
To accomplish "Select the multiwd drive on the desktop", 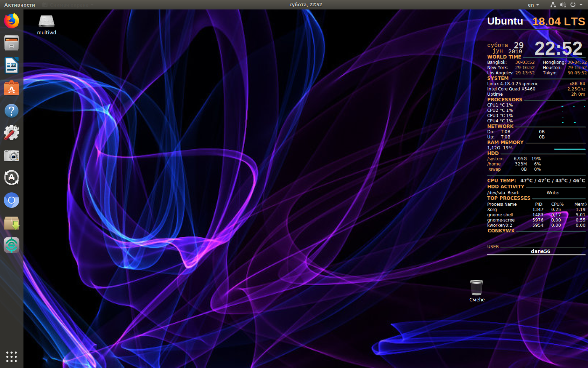I will pos(47,25).
